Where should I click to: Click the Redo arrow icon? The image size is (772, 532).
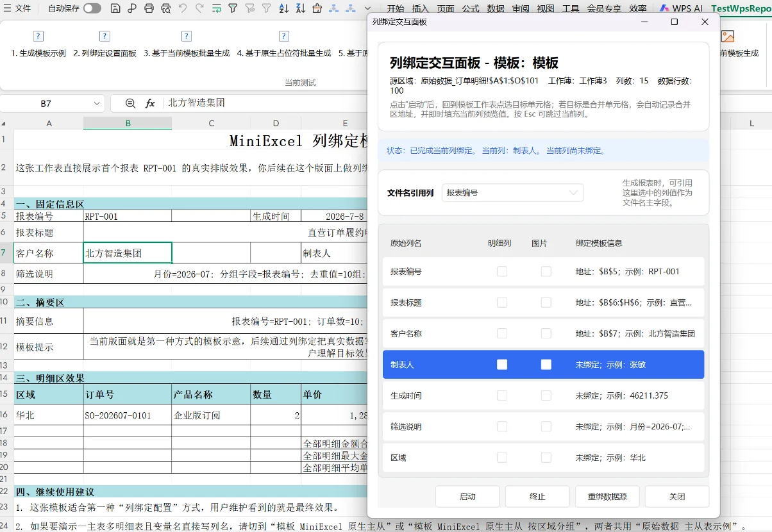tap(199, 8)
